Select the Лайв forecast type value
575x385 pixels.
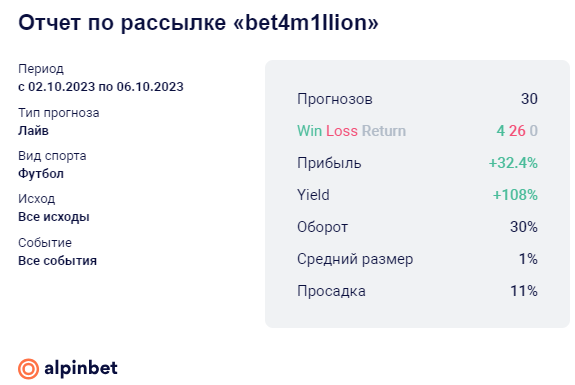(33, 131)
